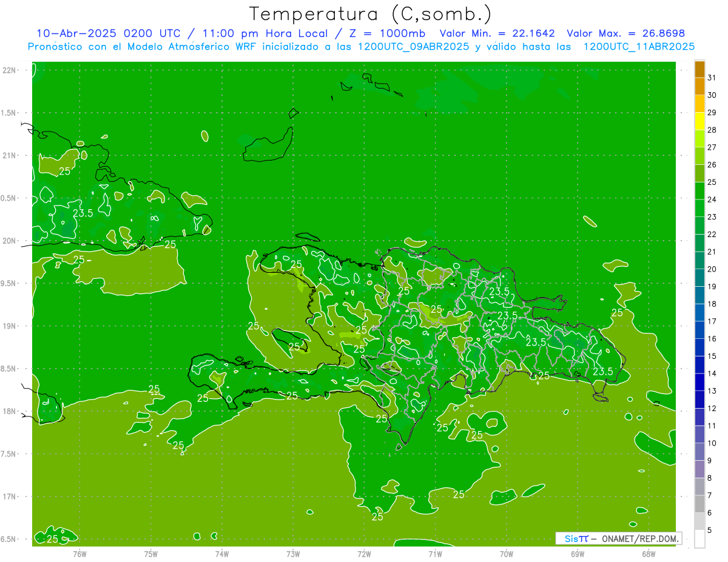Click the '26' value on the color legend

(712, 164)
